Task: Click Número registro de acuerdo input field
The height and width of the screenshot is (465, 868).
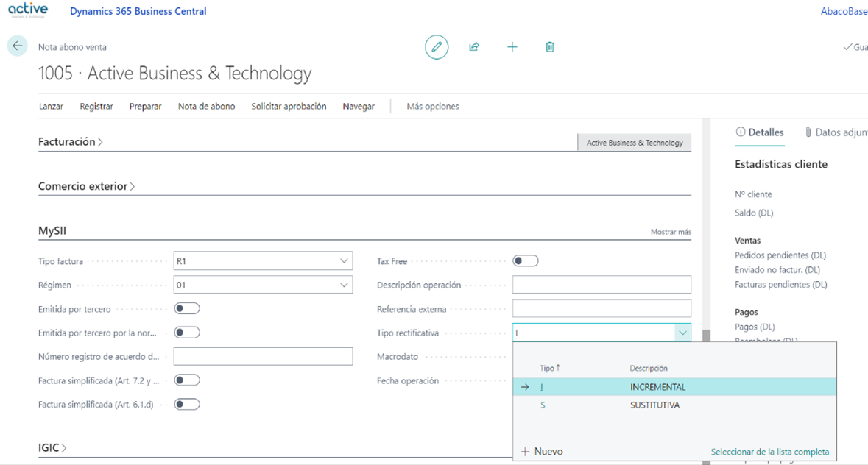Action: pyautogui.click(x=263, y=357)
